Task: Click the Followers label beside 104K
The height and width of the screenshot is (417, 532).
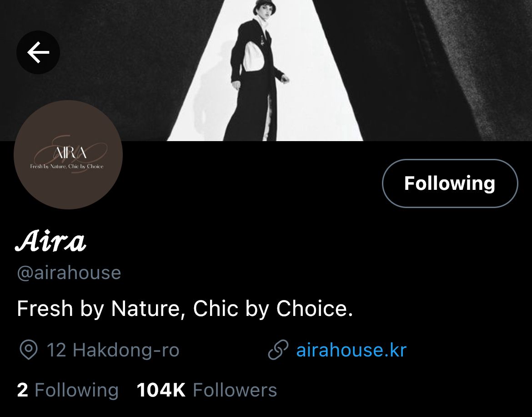Action: [235, 390]
